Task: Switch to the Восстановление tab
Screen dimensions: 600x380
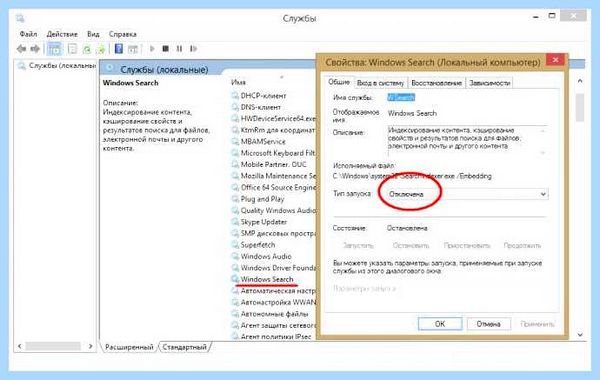Action: [436, 83]
